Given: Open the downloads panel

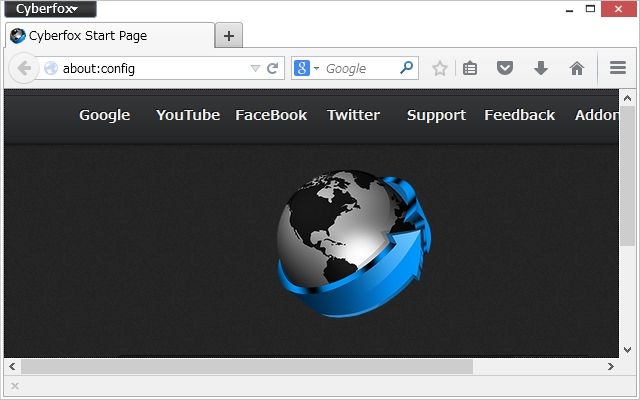Looking at the screenshot, I should [x=541, y=68].
